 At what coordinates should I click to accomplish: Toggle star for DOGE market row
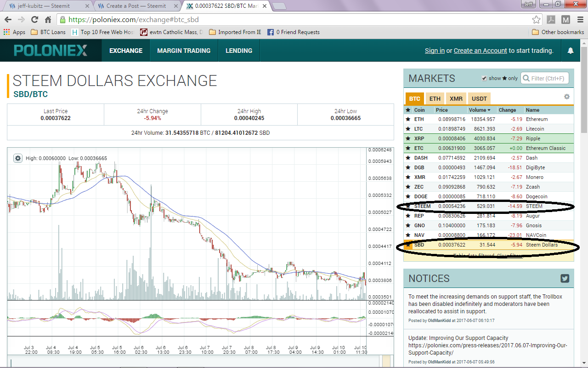[407, 196]
